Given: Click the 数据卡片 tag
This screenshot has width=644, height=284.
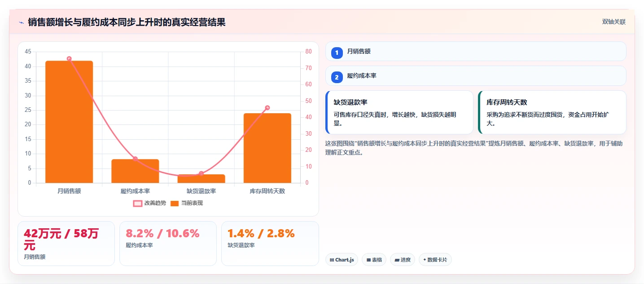Looking at the screenshot, I should 435,260.
